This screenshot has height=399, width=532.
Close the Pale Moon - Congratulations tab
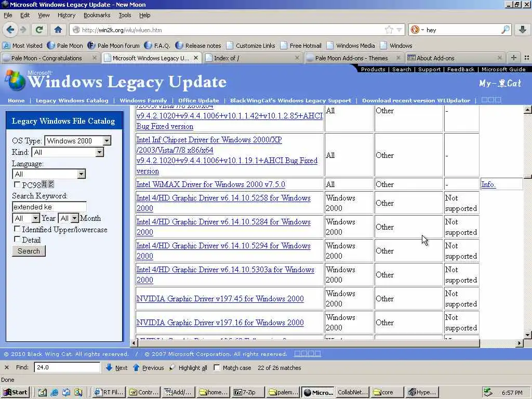95,58
